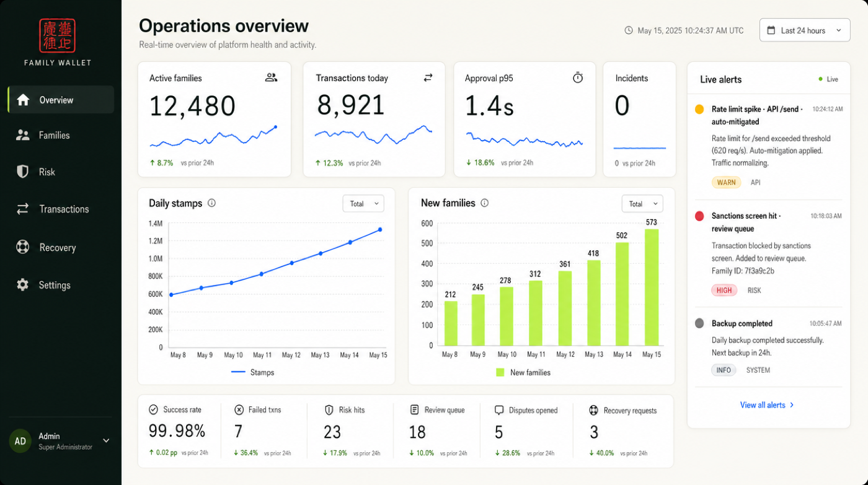Click the Recovery lifebuoy icon in sidebar
The height and width of the screenshot is (485, 868).
[x=23, y=247]
